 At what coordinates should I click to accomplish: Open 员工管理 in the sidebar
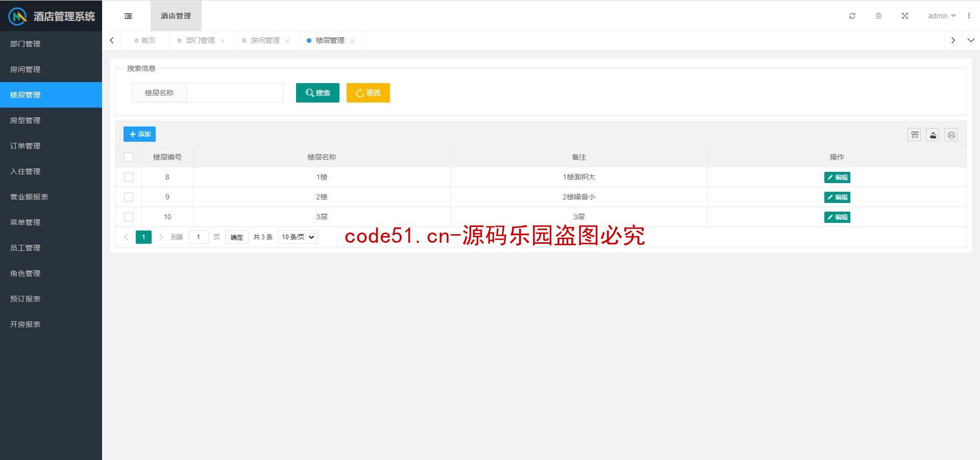(x=51, y=248)
